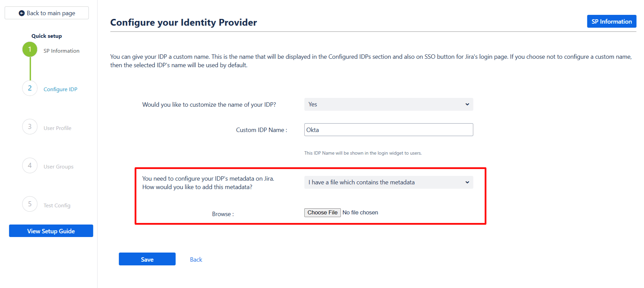Open User Profile step label in sidebar
644x288 pixels.
pyautogui.click(x=57, y=128)
